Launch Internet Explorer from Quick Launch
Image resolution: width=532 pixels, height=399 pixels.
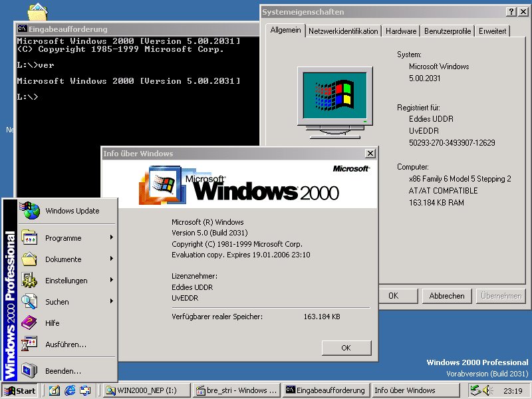[x=69, y=391]
